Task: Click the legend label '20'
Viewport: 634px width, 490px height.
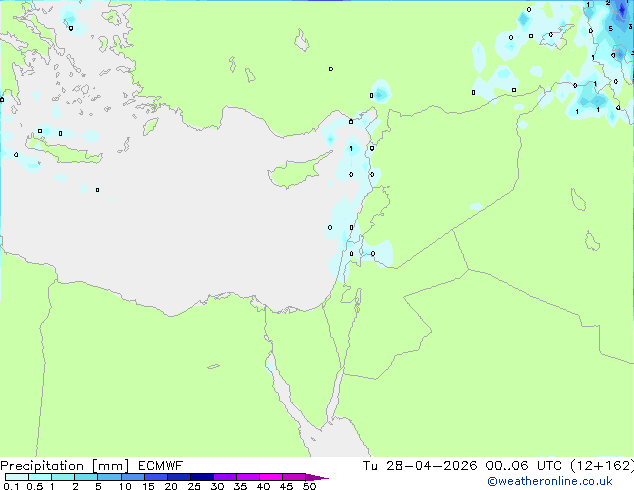Action: (x=171, y=486)
